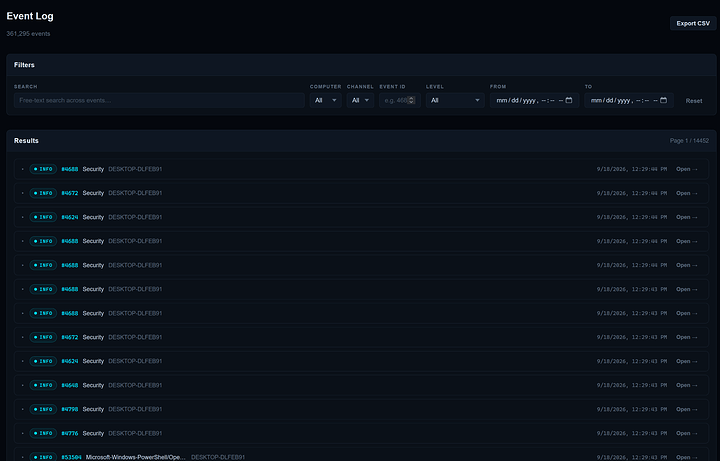Click the From date-time input field

(x=534, y=100)
